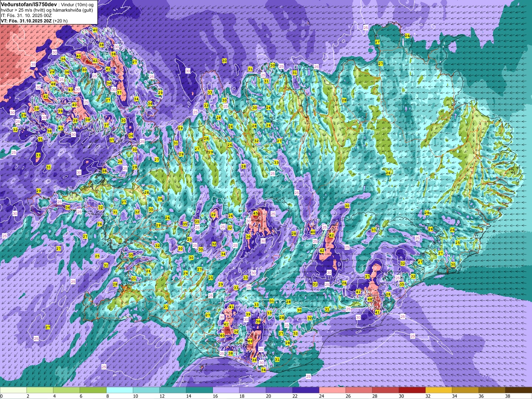
Task: Click the yellow 46 gust label
Action: (x=250, y=341)
